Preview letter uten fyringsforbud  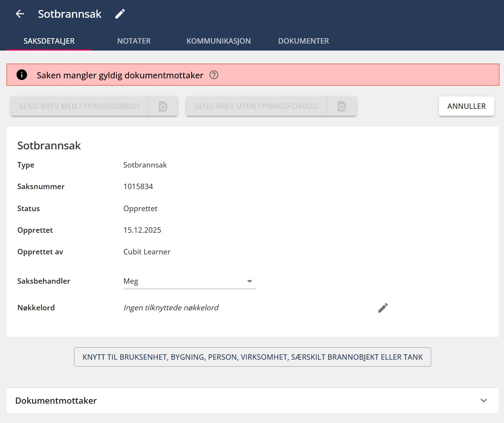point(342,106)
